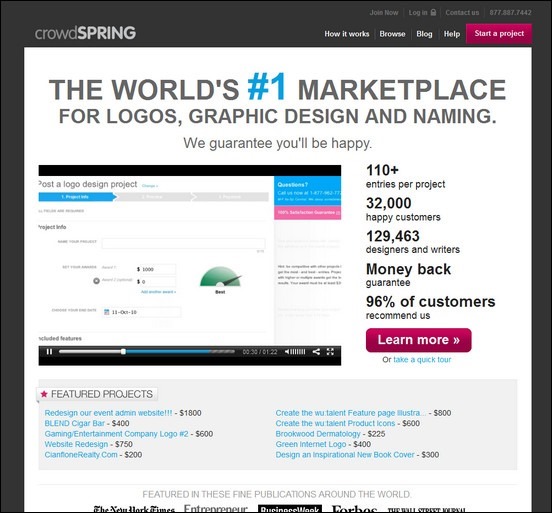Image resolution: width=552 pixels, height=513 pixels.
Task: Open the Browse menu item
Action: [x=392, y=34]
